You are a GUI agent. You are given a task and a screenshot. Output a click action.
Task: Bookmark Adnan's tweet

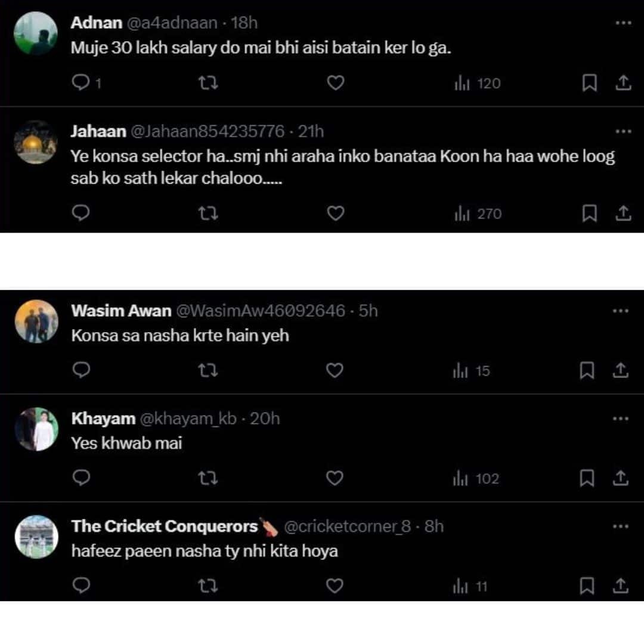589,83
